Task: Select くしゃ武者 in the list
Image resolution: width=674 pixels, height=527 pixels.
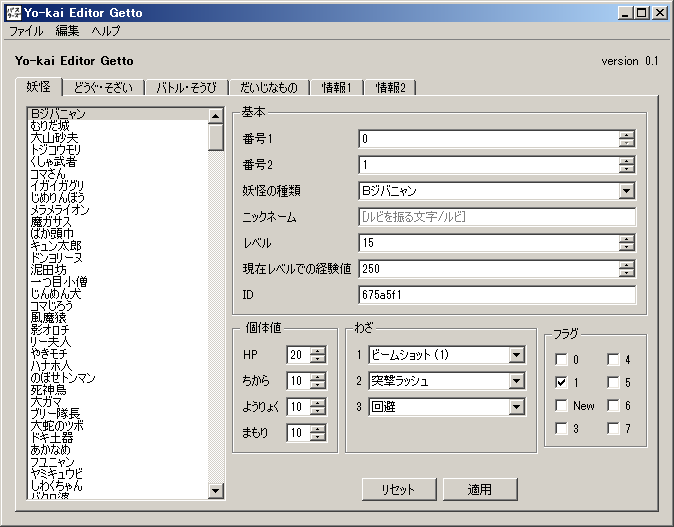Action: 118,162
